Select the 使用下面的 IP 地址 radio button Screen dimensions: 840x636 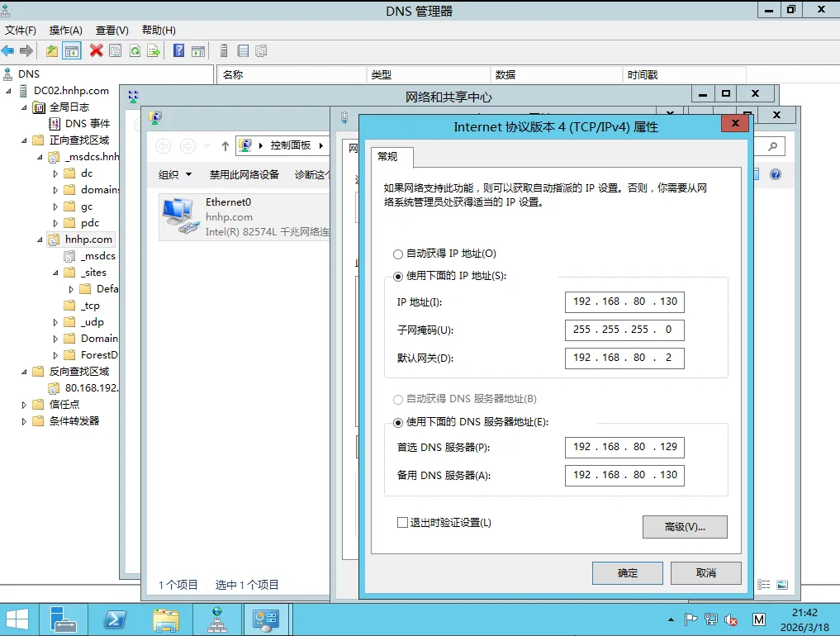coord(398,277)
